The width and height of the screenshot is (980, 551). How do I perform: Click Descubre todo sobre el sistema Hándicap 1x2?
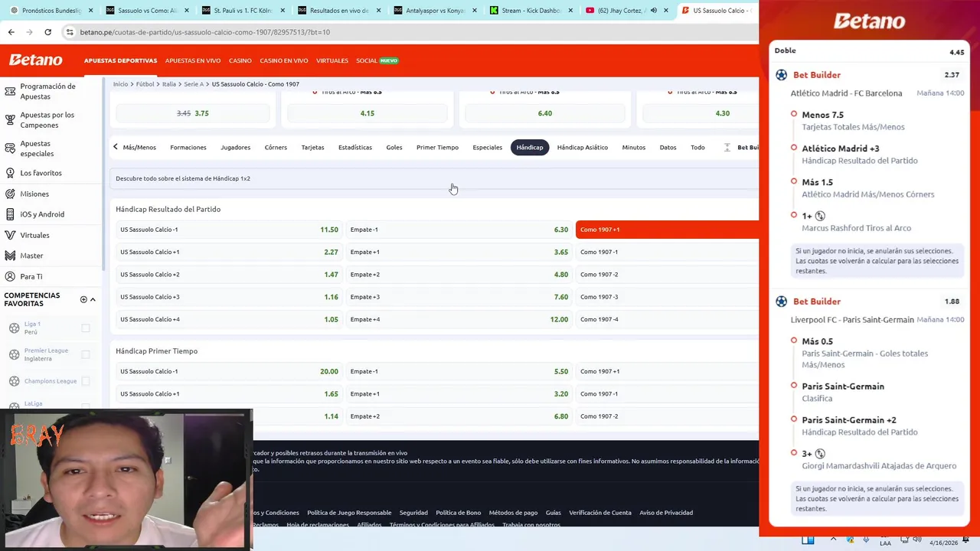point(183,178)
